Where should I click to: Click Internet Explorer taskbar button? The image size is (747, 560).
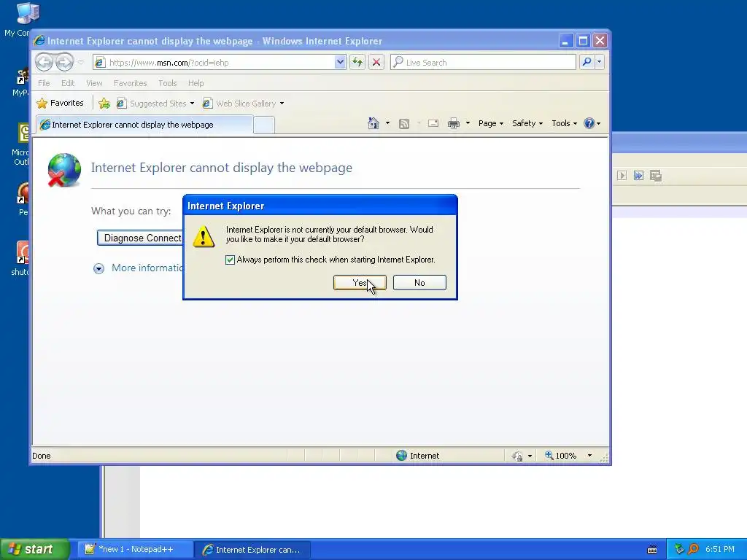252,550
